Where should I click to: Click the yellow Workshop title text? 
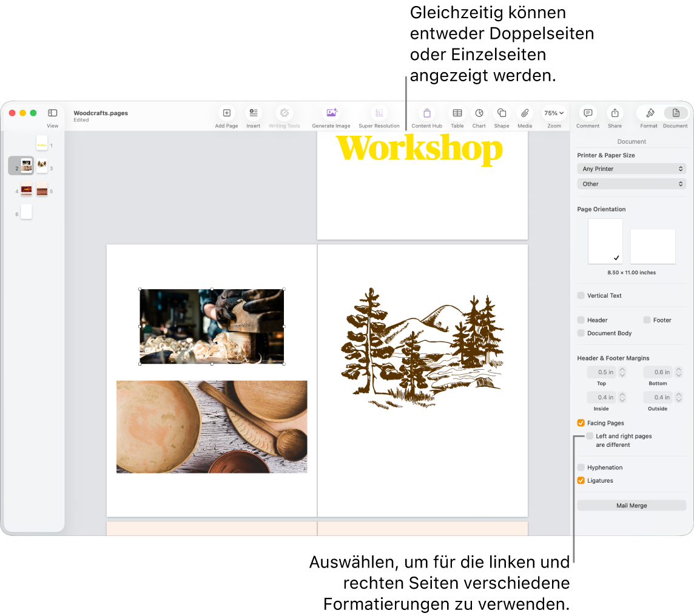[419, 149]
